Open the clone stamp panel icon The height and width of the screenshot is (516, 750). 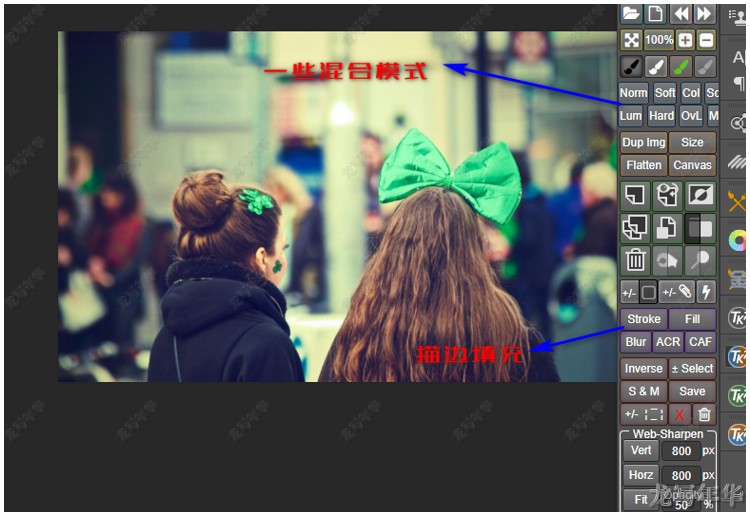[737, 17]
